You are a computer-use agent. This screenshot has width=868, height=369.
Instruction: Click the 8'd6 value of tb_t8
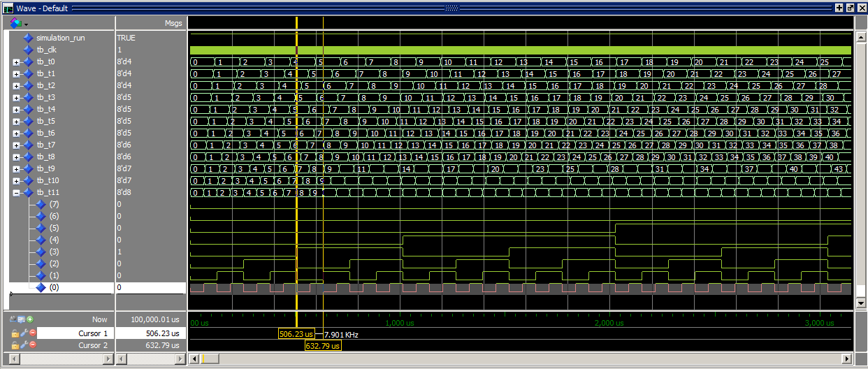pos(124,157)
